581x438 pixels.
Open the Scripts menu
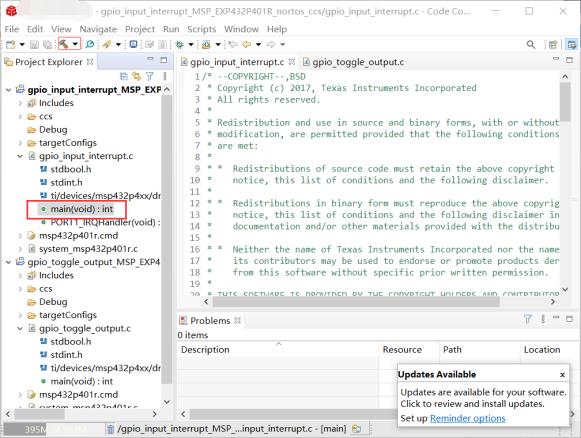(201, 29)
